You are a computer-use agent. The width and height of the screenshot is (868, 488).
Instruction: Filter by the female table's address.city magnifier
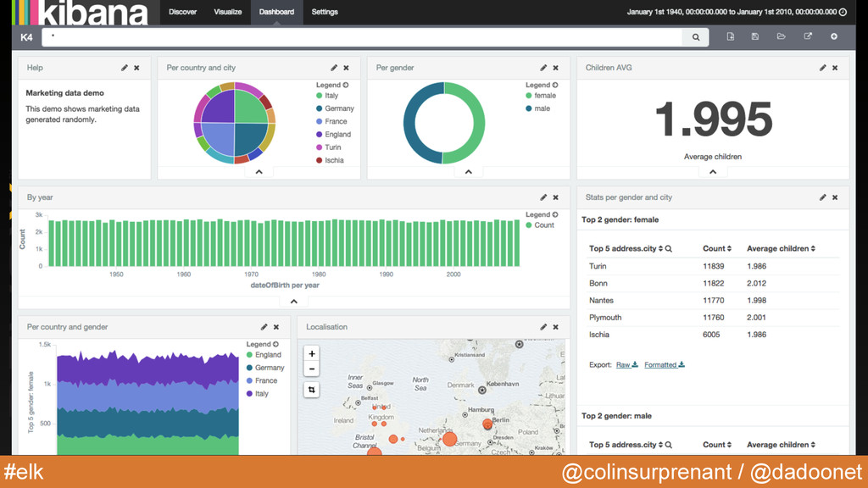[669, 249]
